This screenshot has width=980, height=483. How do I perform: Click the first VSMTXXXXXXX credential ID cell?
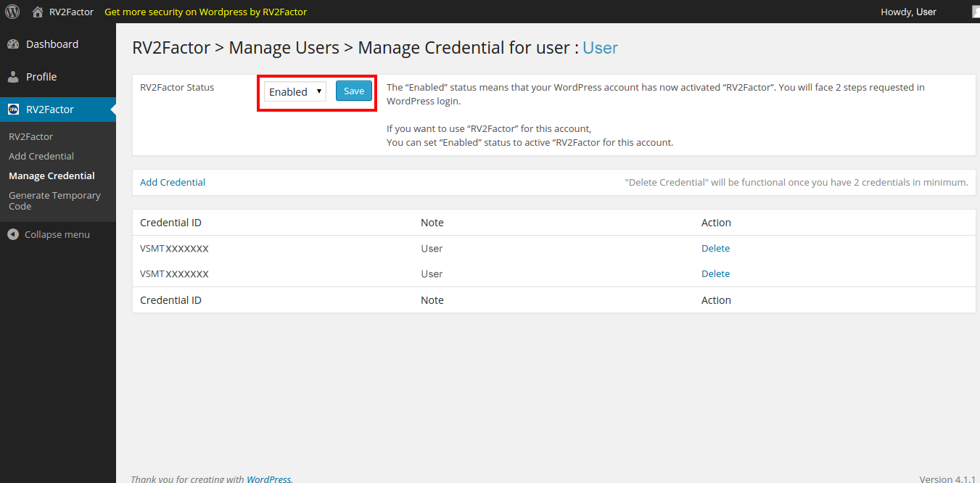pos(174,248)
